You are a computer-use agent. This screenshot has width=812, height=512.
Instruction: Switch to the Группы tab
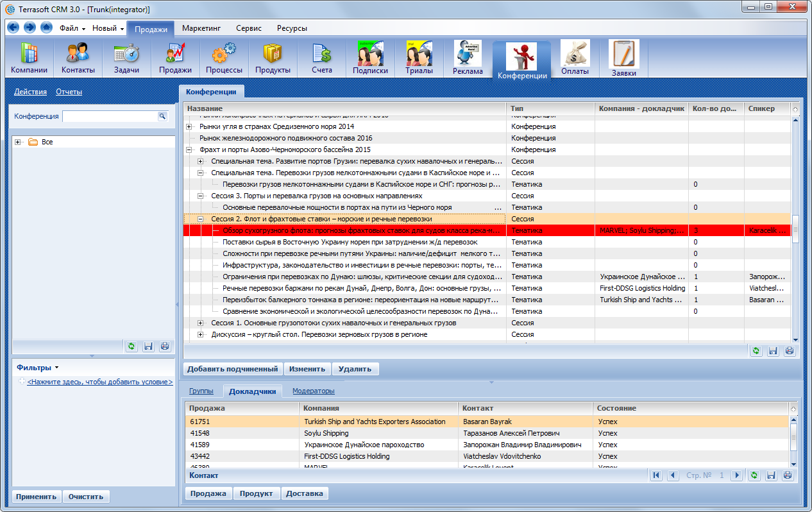point(201,391)
